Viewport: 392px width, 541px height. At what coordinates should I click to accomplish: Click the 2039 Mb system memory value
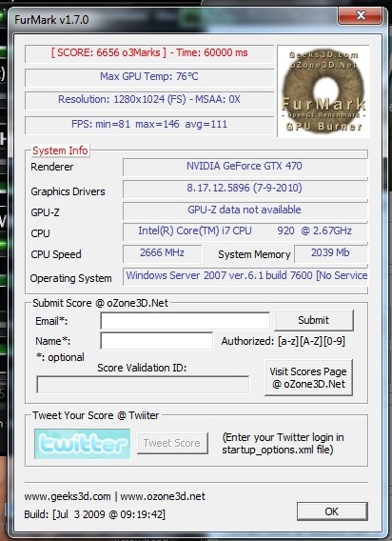pos(330,253)
